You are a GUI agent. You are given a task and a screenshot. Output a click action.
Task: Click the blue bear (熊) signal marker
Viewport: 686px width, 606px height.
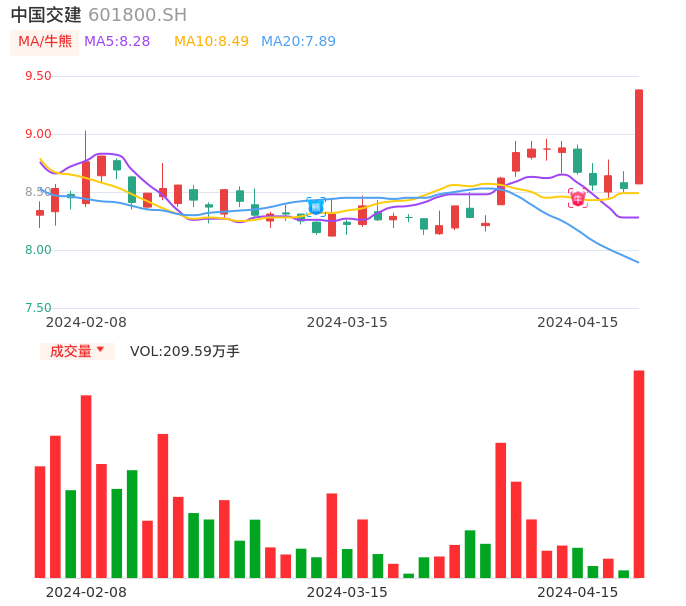click(316, 207)
